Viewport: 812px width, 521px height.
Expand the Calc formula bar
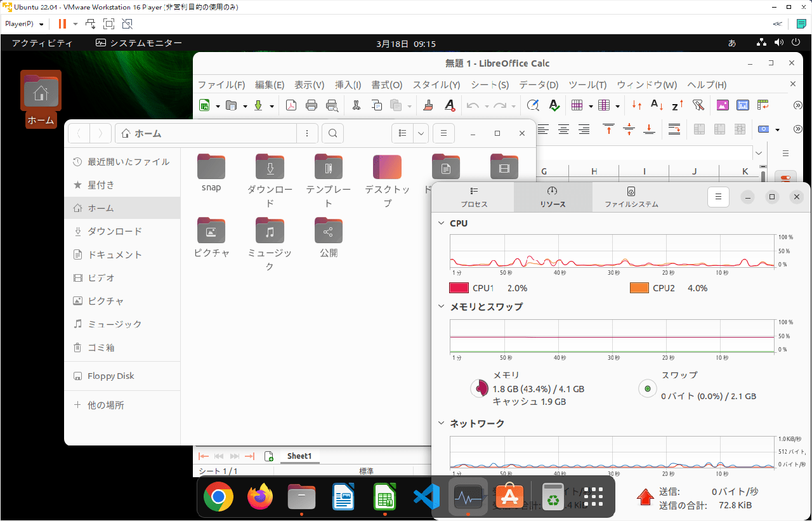759,153
